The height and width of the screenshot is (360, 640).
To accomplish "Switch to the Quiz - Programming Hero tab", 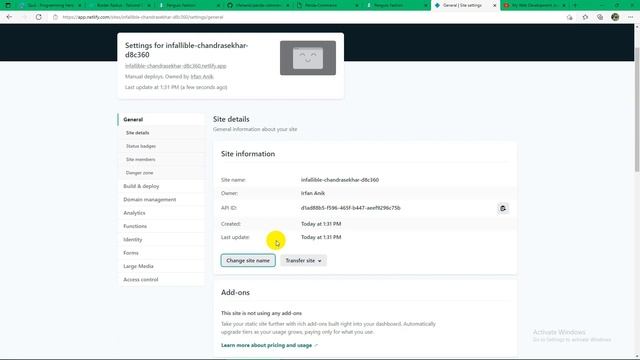I will click(51, 5).
